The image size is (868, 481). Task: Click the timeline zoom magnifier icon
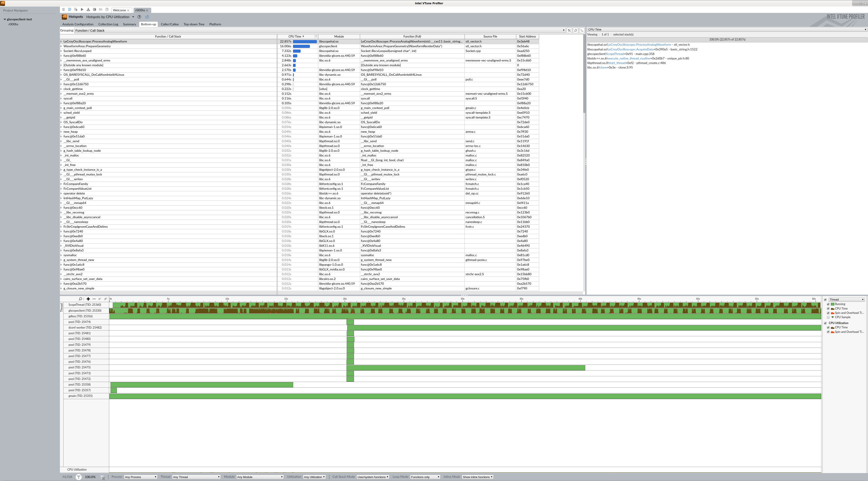click(x=81, y=299)
